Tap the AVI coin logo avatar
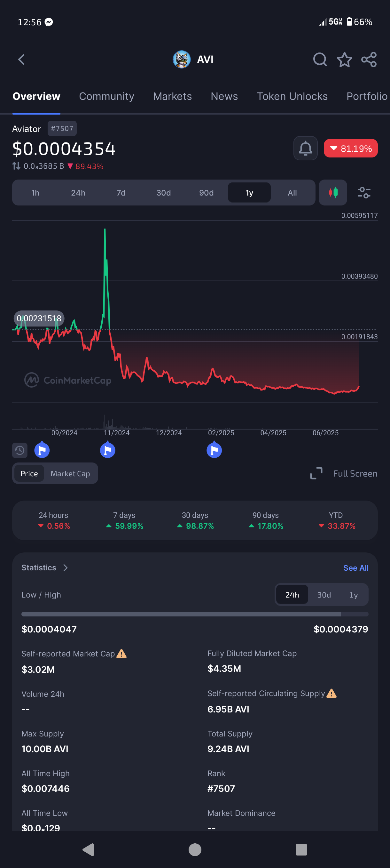Image resolution: width=390 pixels, height=868 pixels. (182, 59)
